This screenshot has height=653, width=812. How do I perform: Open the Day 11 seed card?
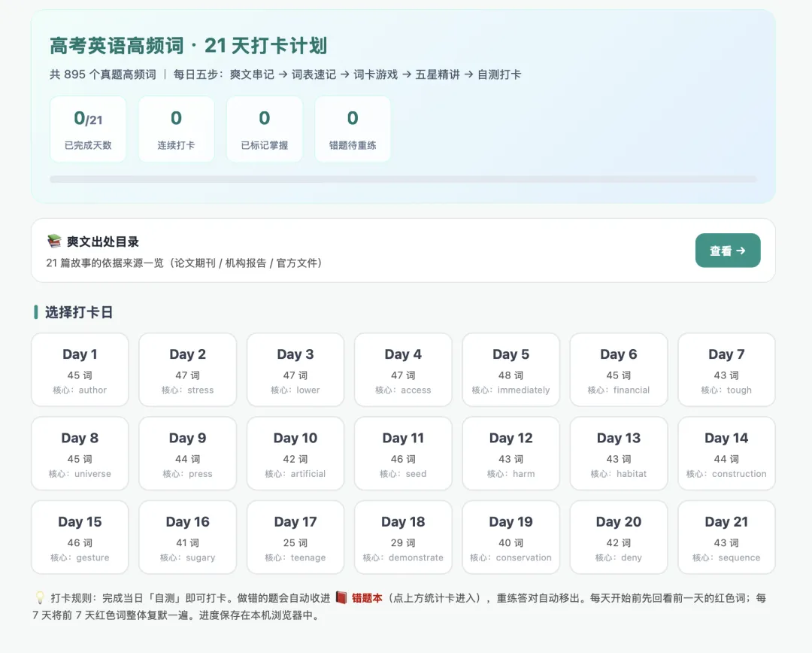coord(403,454)
